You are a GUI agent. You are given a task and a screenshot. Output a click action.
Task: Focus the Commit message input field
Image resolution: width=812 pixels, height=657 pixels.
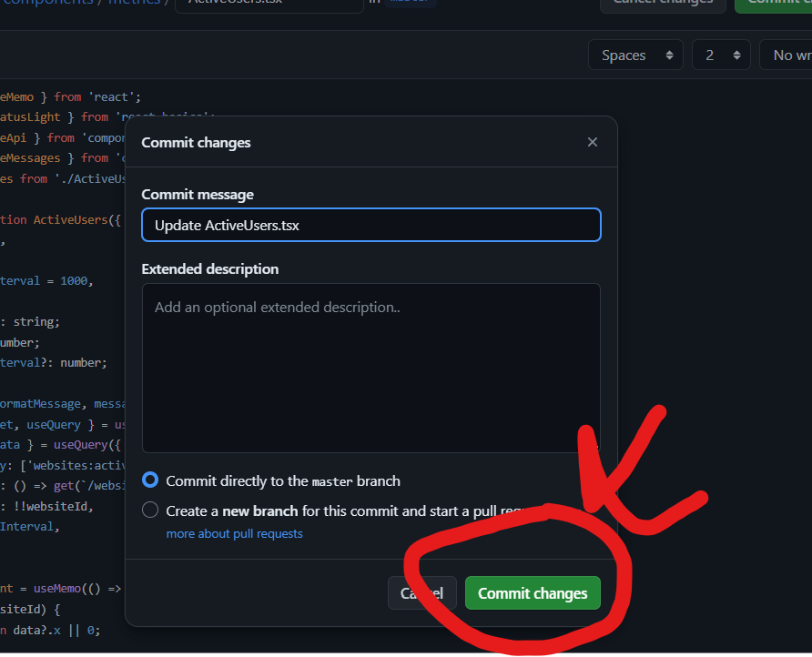click(x=371, y=225)
